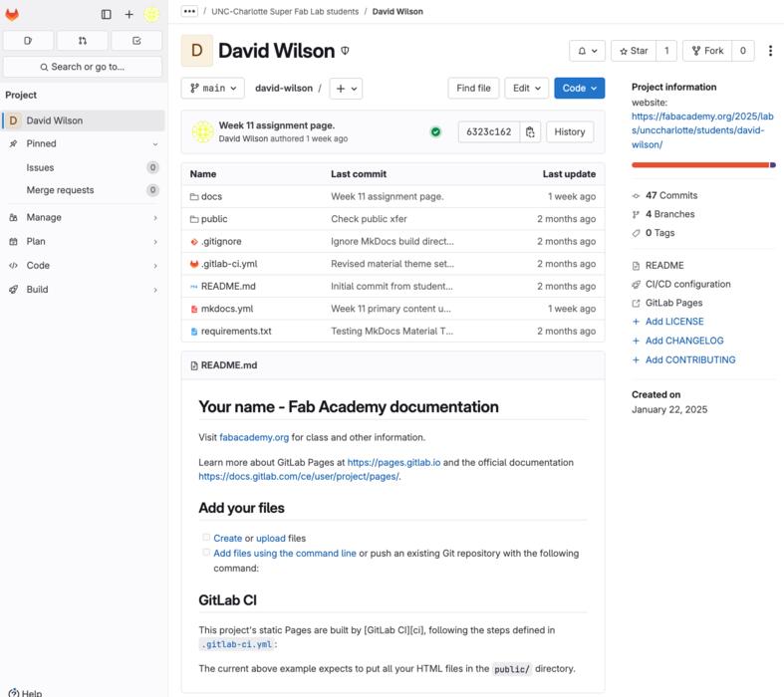Star the project
Screen dimensions: 784x697
click(634, 51)
